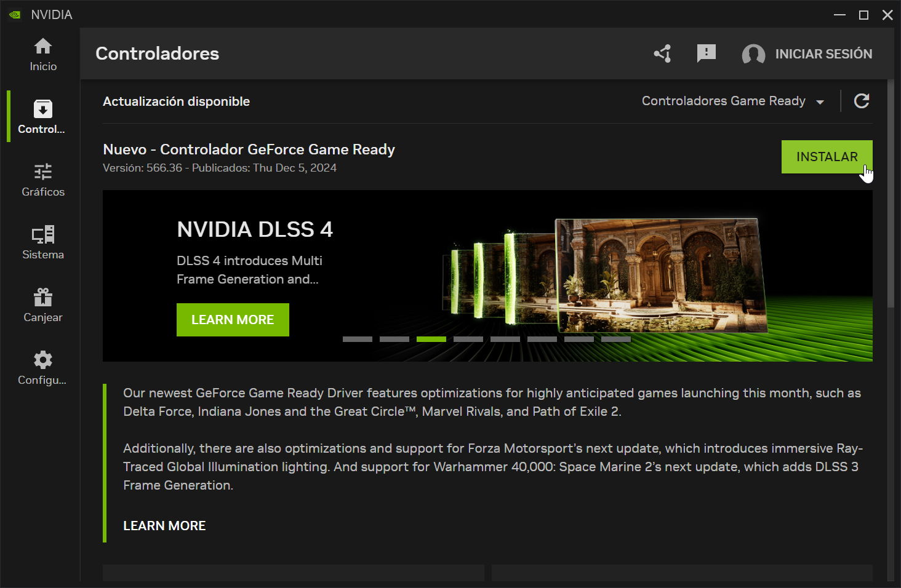Click LEARN MORE link below driver description
This screenshot has height=588, width=901.
click(x=164, y=526)
